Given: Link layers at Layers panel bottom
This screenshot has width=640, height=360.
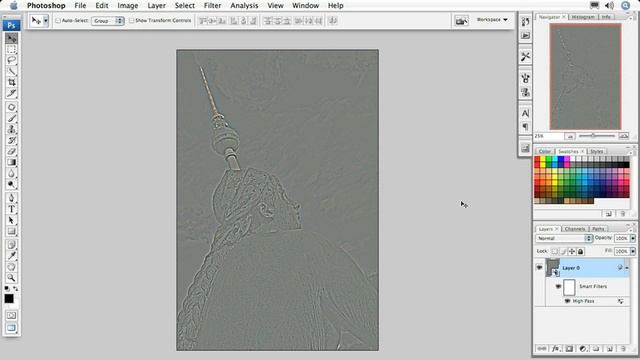Looking at the screenshot, I should [x=542, y=349].
